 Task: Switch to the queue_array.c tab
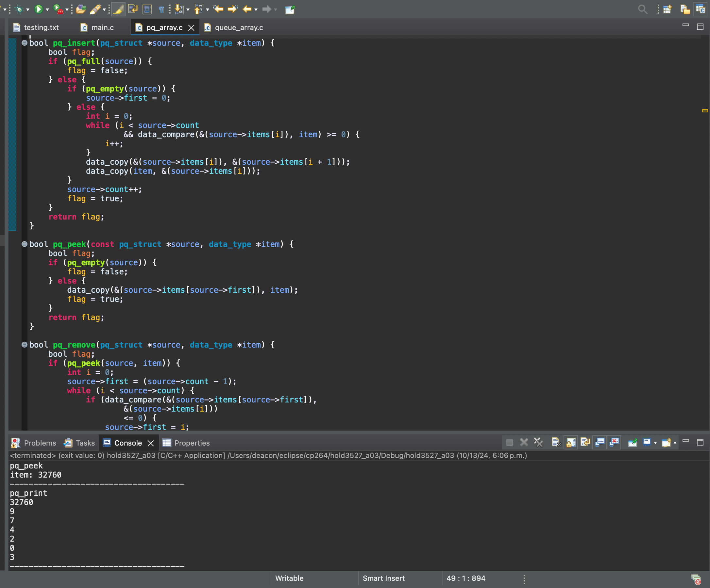pos(239,27)
